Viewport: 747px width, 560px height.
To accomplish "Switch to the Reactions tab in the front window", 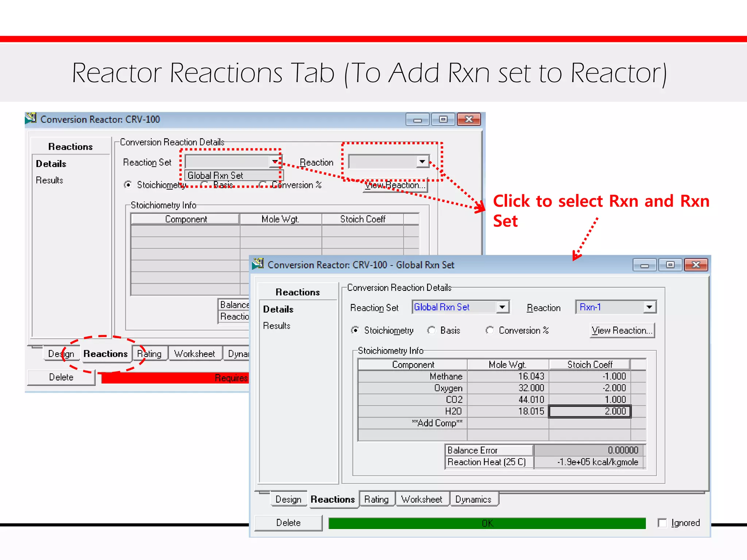I will (x=333, y=499).
